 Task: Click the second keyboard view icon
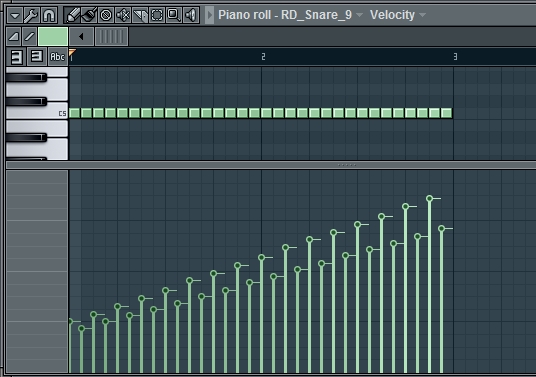(x=37, y=57)
